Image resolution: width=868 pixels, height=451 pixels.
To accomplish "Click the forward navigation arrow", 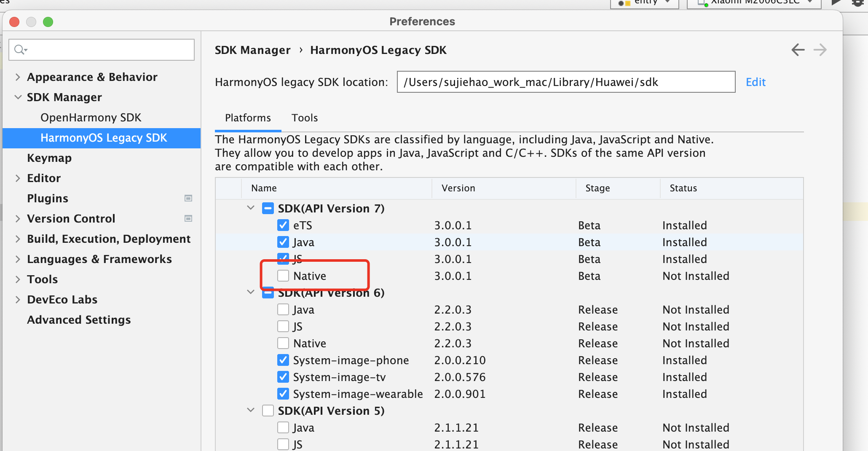I will [x=820, y=50].
